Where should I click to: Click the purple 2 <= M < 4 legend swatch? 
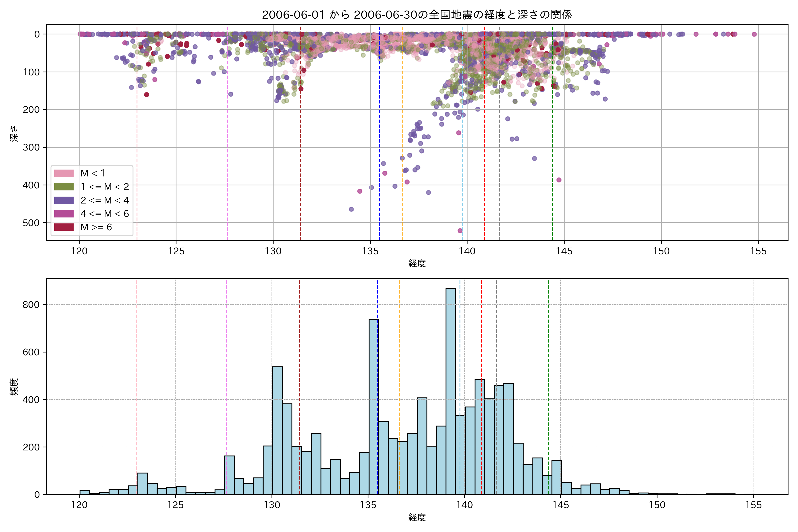[x=64, y=200]
